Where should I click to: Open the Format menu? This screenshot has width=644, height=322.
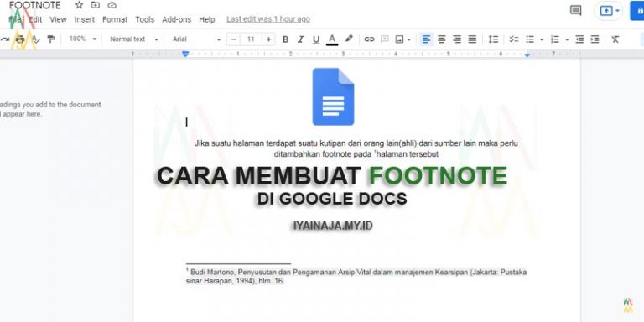[x=115, y=19]
